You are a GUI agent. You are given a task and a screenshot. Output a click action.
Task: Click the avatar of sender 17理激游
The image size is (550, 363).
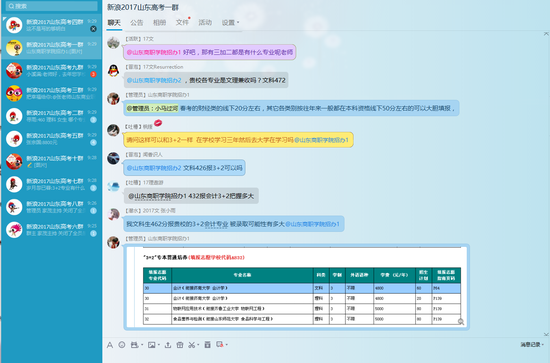coord(113,186)
